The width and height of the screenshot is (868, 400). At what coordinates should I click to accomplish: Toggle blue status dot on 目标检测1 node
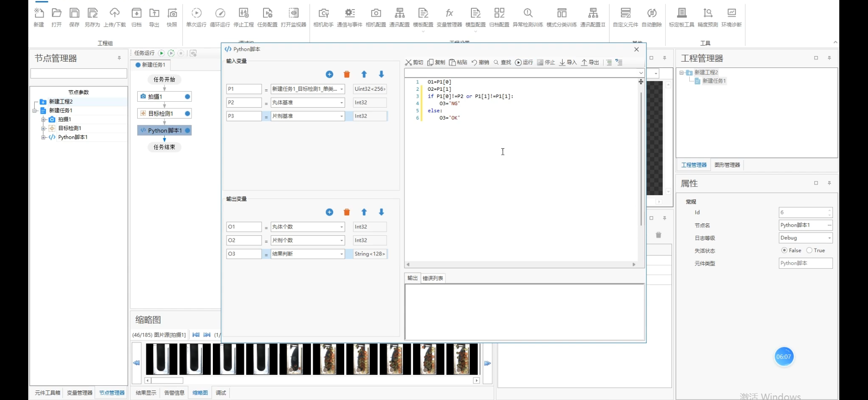pos(187,114)
